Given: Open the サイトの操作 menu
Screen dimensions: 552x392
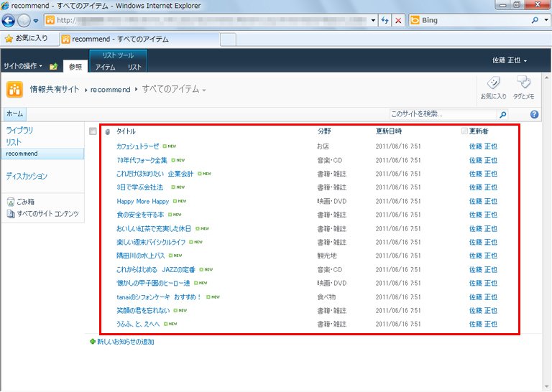Looking at the screenshot, I should point(23,66).
